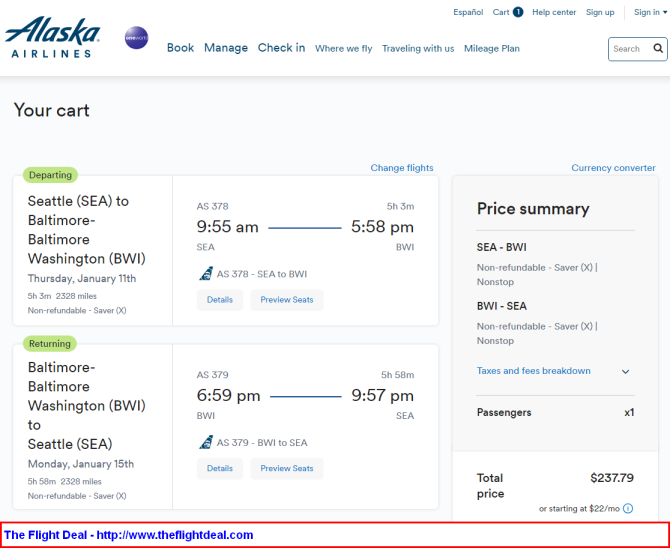
Task: Preview Seats for returning flight AS 379
Action: click(x=287, y=468)
